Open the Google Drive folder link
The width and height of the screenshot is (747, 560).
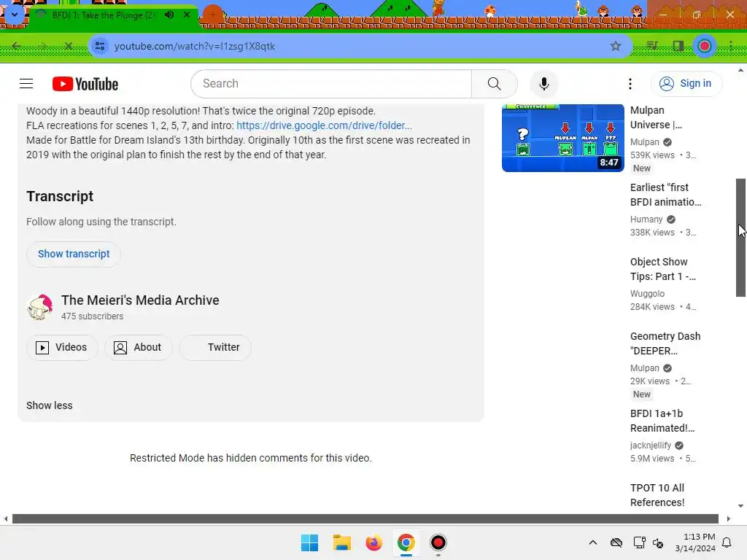324,125
